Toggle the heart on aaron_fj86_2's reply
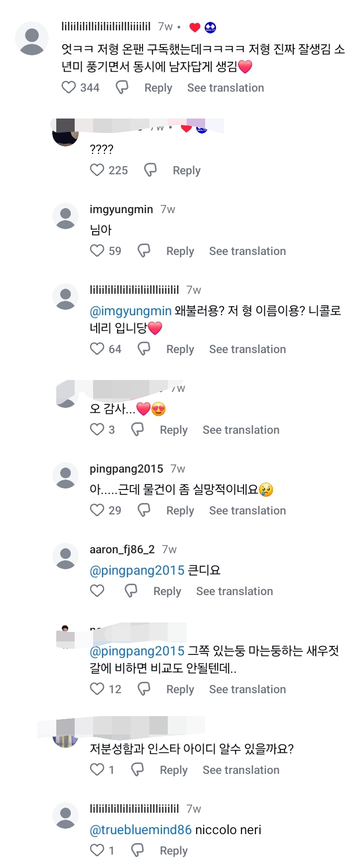This screenshot has width=354, height=868. tap(97, 591)
